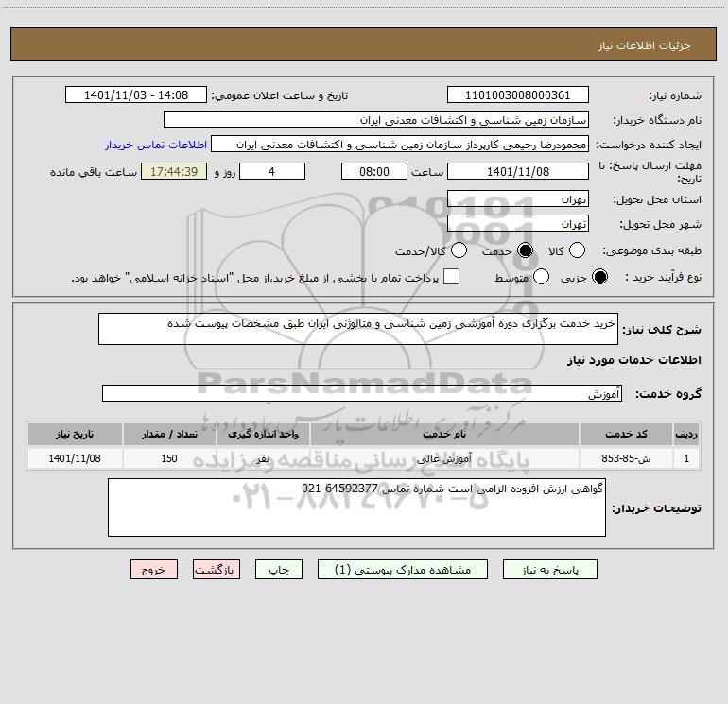
Task: Click the نام خدمت column header
Action: 444,434
